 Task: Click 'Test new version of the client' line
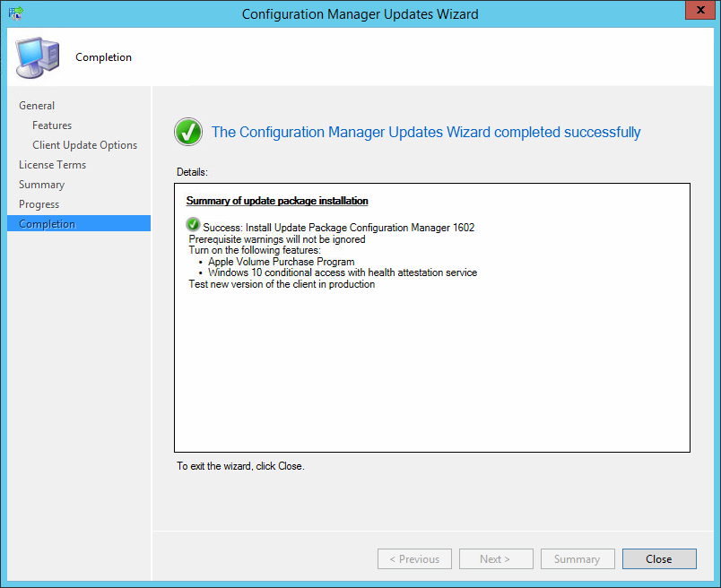(x=282, y=284)
